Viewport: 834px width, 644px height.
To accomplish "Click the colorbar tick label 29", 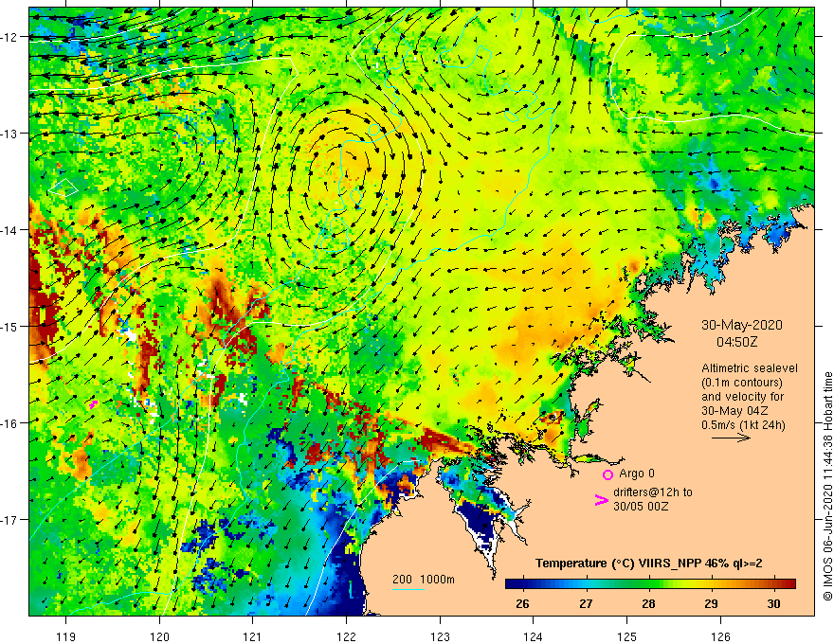I will [711, 603].
